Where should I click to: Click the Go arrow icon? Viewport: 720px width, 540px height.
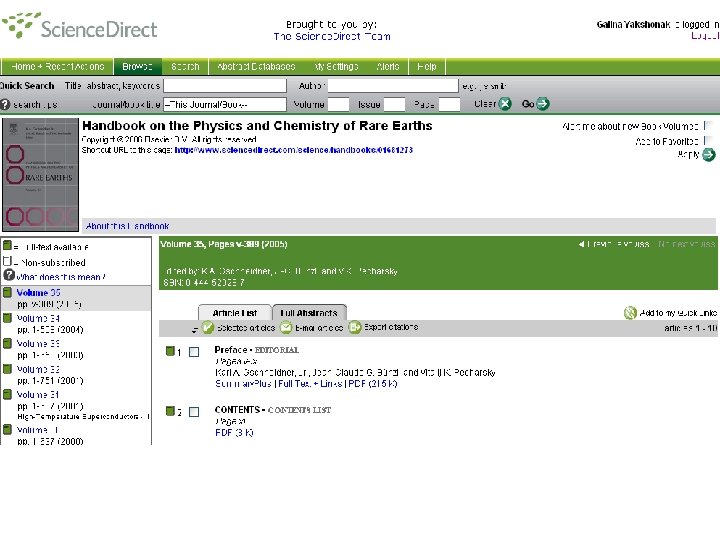543,104
